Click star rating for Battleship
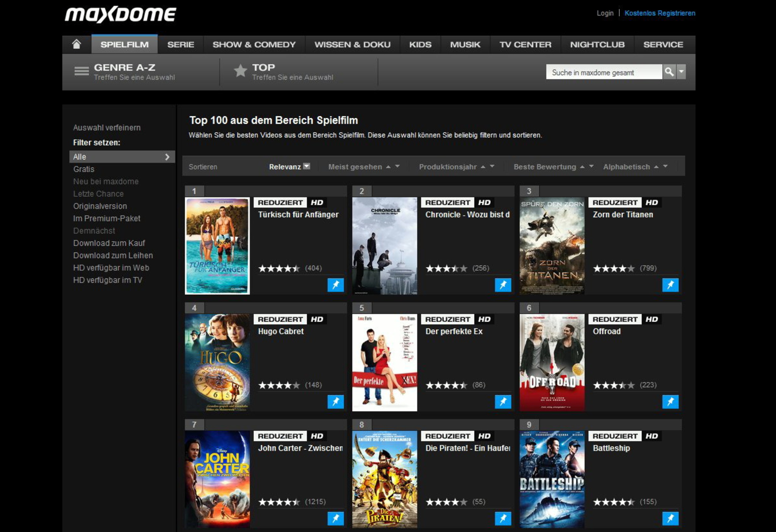 613,502
